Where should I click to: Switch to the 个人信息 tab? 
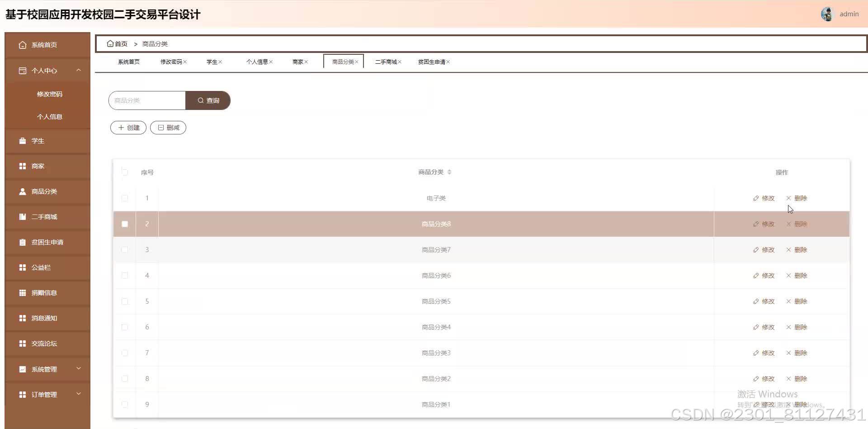point(257,62)
